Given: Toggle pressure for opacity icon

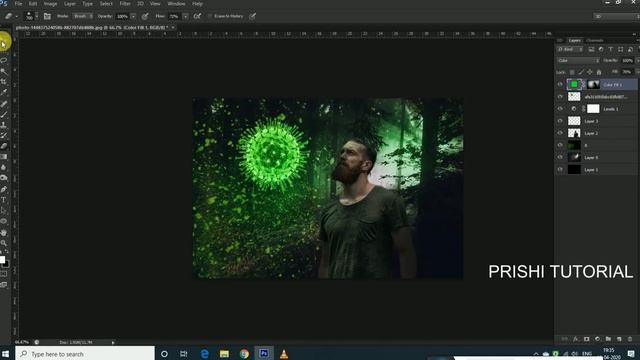Looking at the screenshot, I should 145,16.
